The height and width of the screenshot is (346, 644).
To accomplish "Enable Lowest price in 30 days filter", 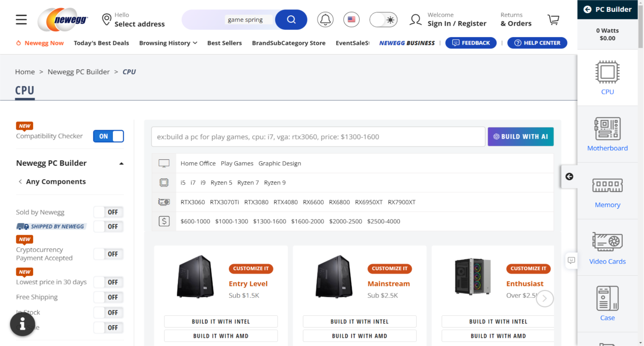I will (x=108, y=282).
